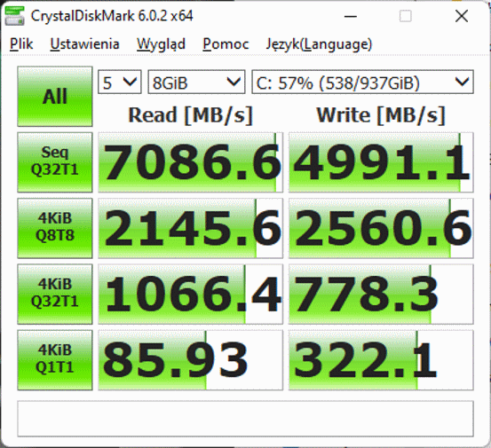Minimize the CrystalDiskMark window
The height and width of the screenshot is (448, 491).
click(351, 16)
